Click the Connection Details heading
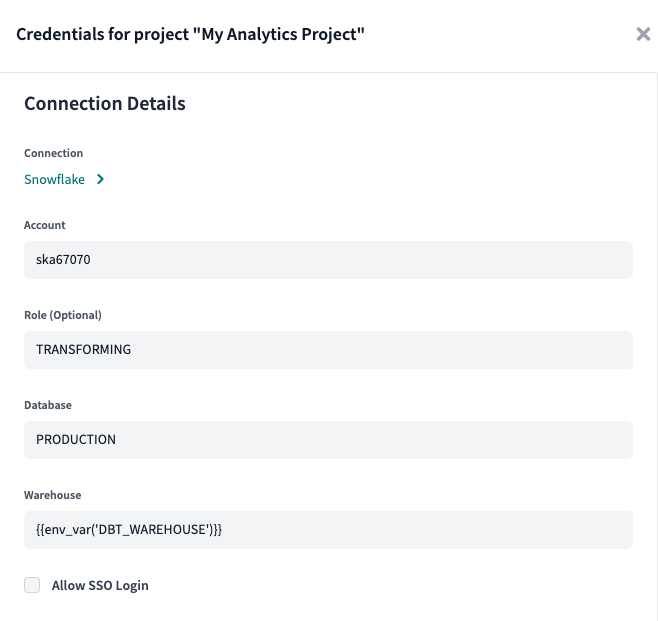This screenshot has height=621, width=658. click(105, 103)
